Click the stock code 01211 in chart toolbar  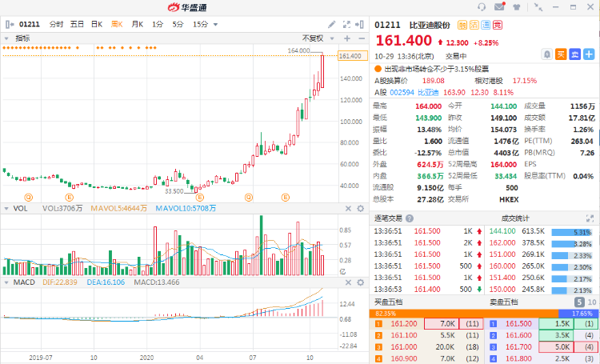(x=30, y=25)
